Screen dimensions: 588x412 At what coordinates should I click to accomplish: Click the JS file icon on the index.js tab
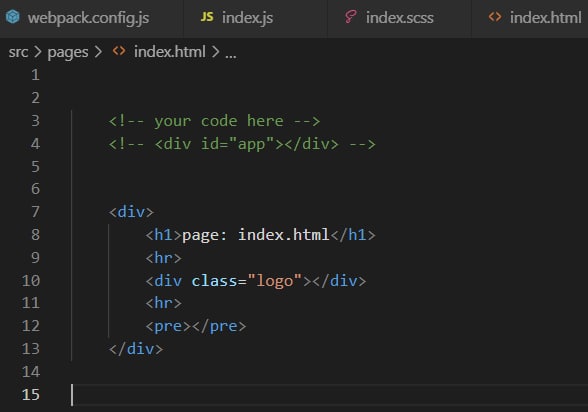click(x=207, y=16)
